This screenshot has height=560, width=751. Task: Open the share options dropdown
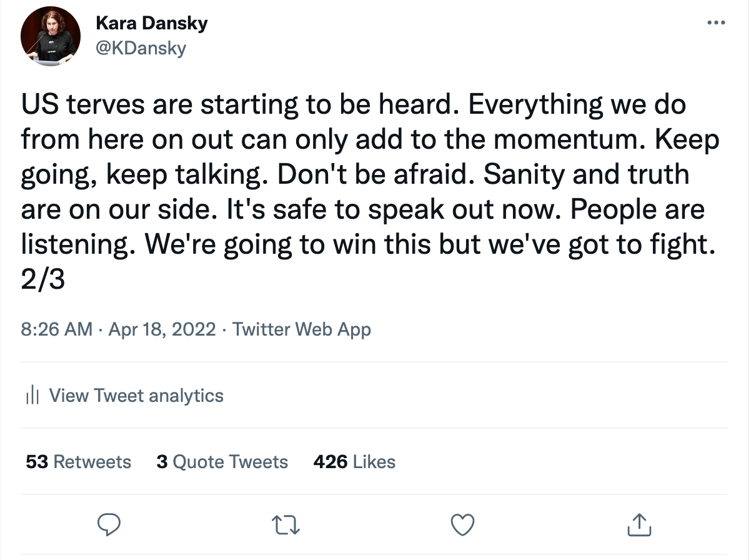coord(639,525)
